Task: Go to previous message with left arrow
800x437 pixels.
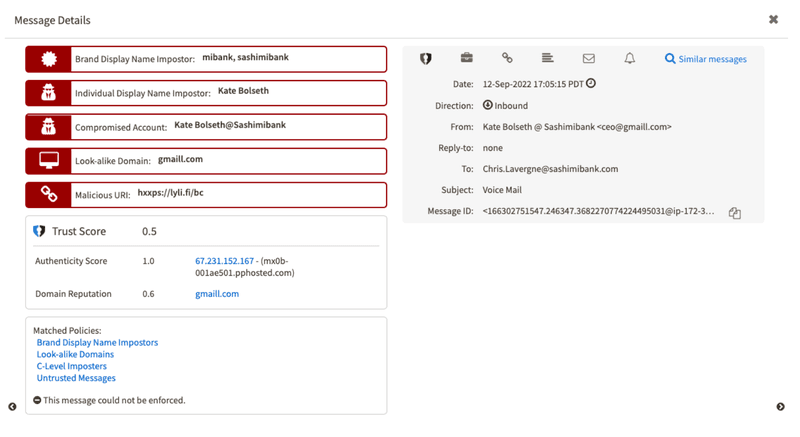Action: click(12, 406)
